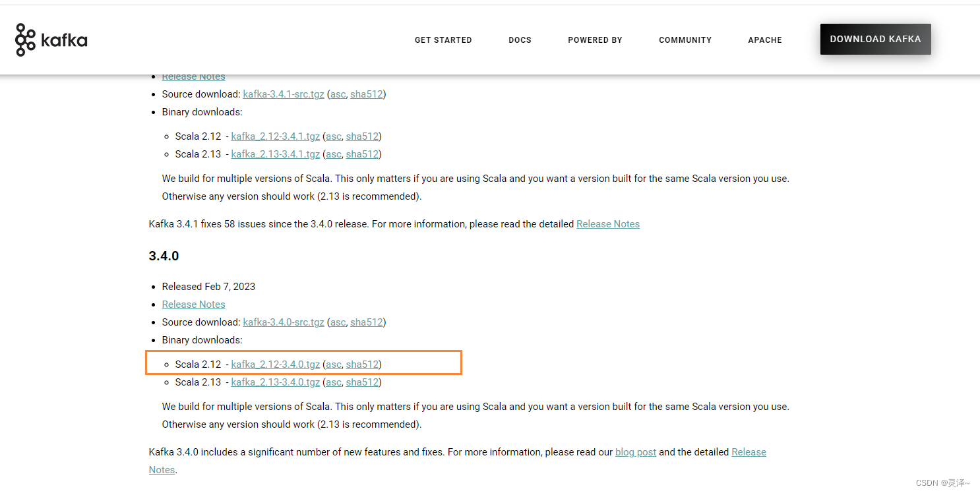Open the GET STARTED menu
980x493 pixels.
pyautogui.click(x=443, y=40)
